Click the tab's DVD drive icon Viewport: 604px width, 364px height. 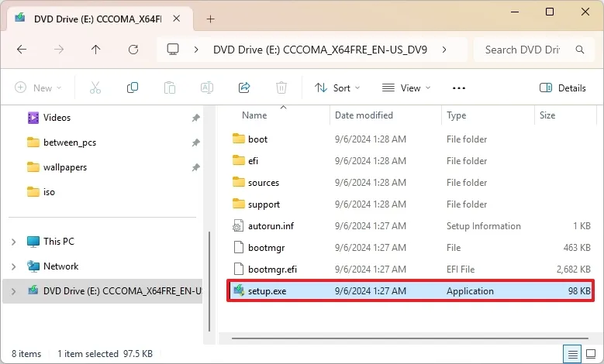(20, 18)
